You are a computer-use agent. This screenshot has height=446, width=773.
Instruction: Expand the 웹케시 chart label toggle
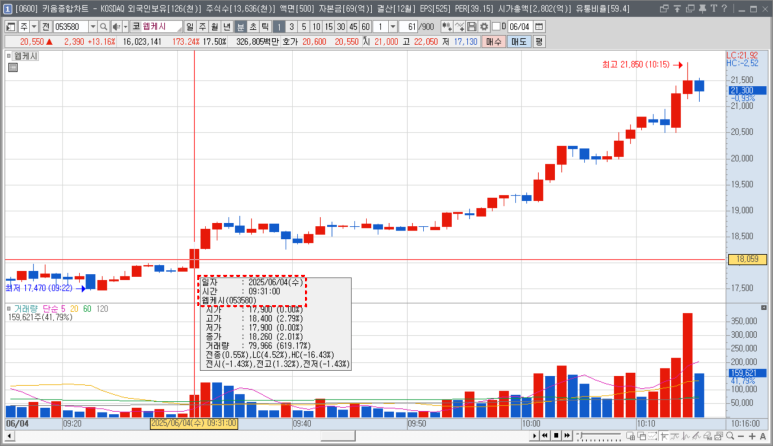[8, 56]
